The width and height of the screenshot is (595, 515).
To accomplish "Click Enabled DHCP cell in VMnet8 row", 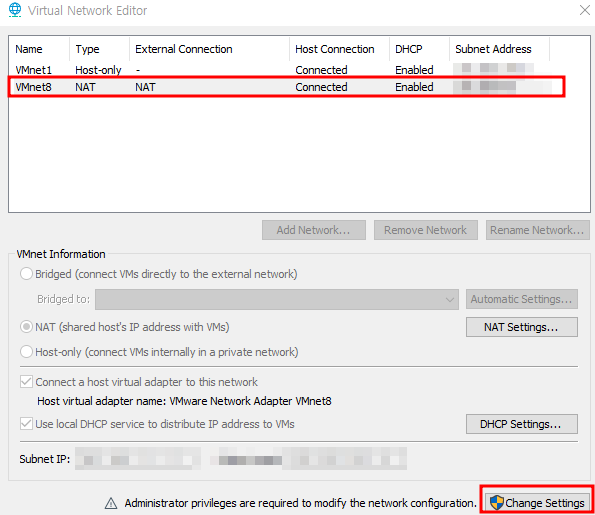I will pos(414,87).
